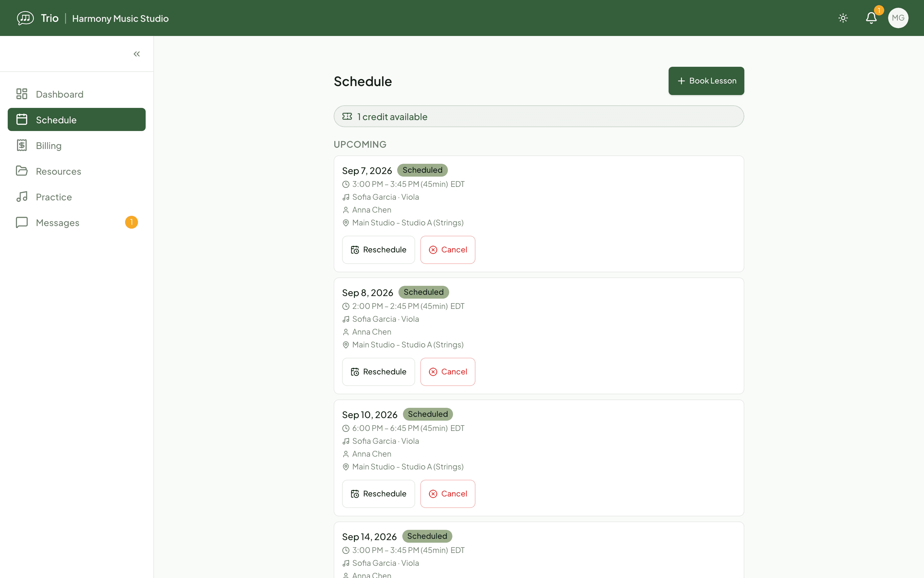The image size is (924, 578).
Task: Click person icon on Sep 7 lesson
Action: (x=346, y=210)
